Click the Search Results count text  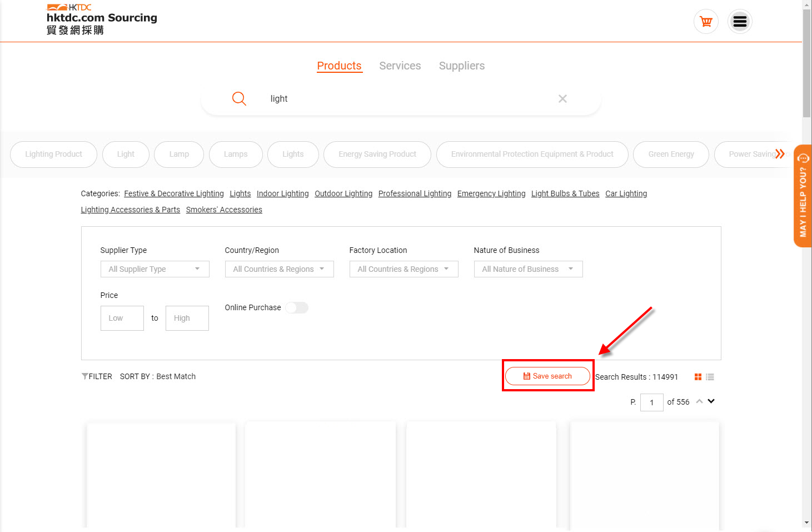tap(636, 377)
